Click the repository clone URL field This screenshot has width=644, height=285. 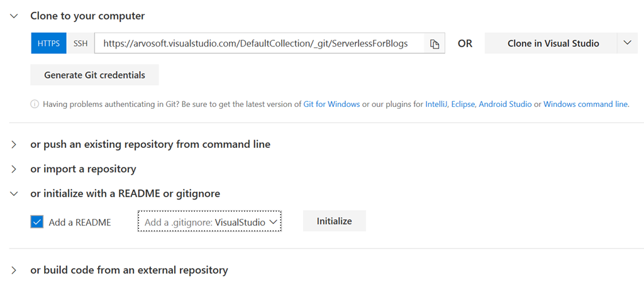(258, 44)
